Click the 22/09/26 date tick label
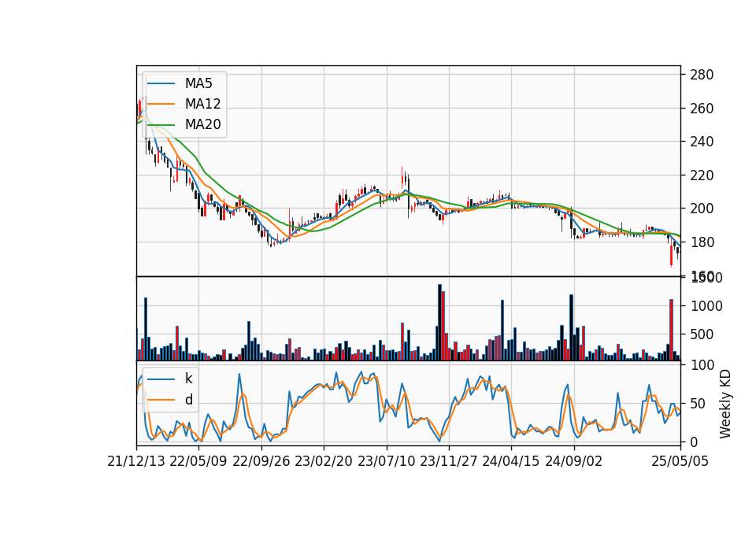Screen dimensions: 756x543 click(x=261, y=461)
